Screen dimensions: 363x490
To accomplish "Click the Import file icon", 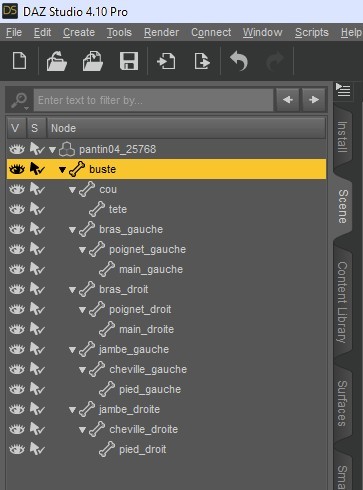I will point(166,61).
